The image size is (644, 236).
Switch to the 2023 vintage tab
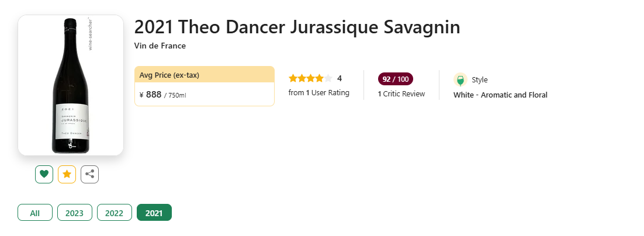pyautogui.click(x=74, y=213)
